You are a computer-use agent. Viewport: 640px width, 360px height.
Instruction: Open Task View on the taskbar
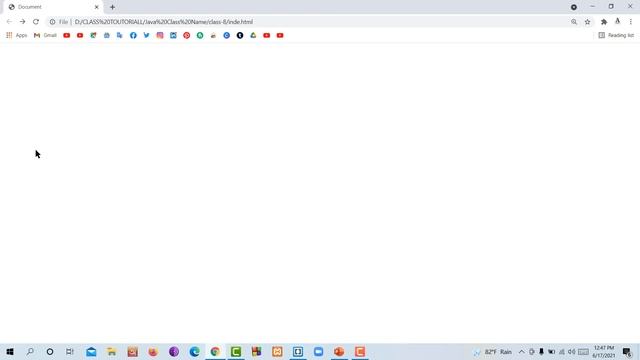click(x=70, y=351)
